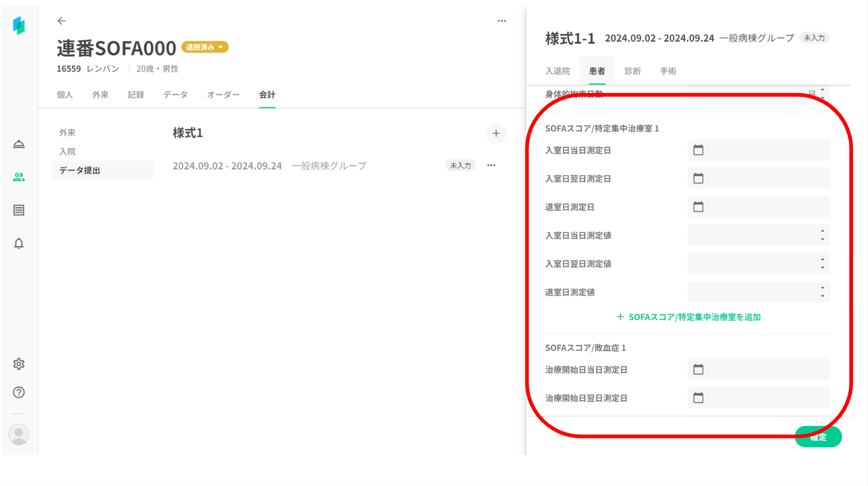
Task: Add a new 様式1 with plus icon
Action: tap(496, 133)
